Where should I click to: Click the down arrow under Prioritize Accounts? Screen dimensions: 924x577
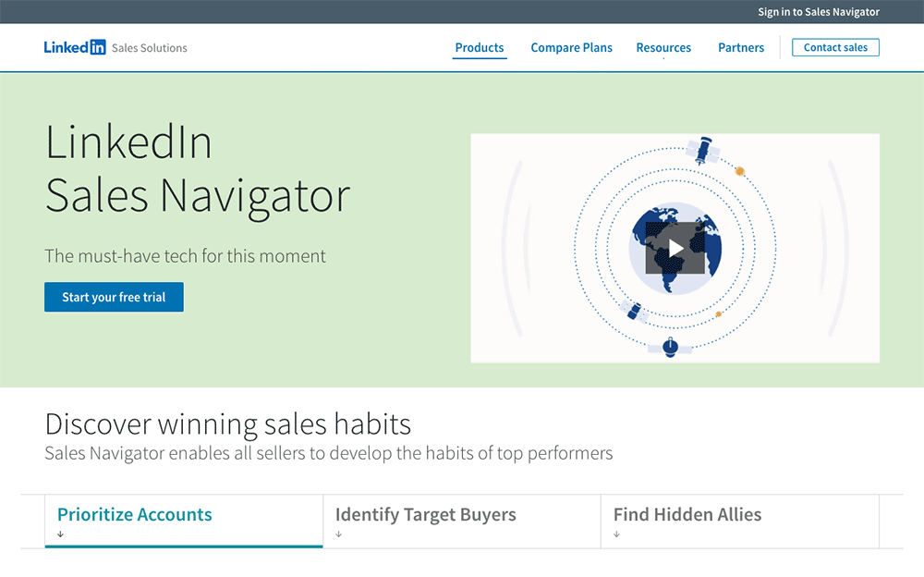point(60,534)
